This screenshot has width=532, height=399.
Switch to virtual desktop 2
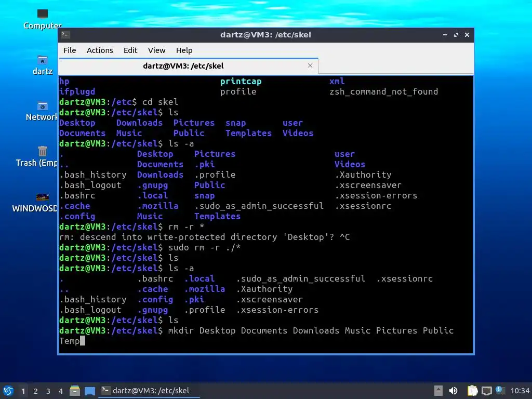point(36,391)
